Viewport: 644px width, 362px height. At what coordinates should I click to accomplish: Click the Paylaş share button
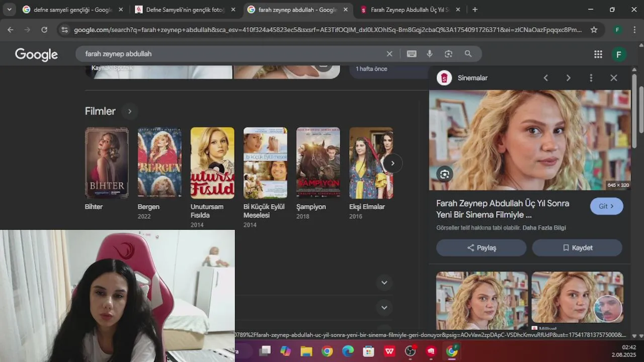481,248
